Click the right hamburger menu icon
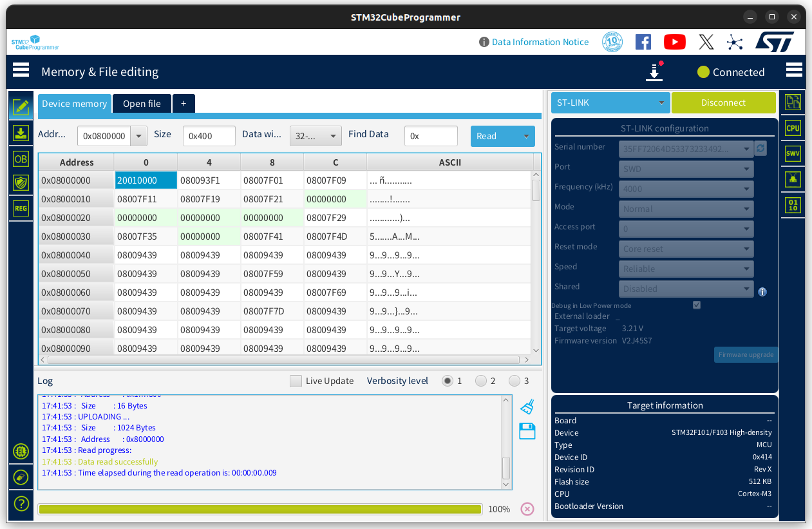 (x=794, y=70)
